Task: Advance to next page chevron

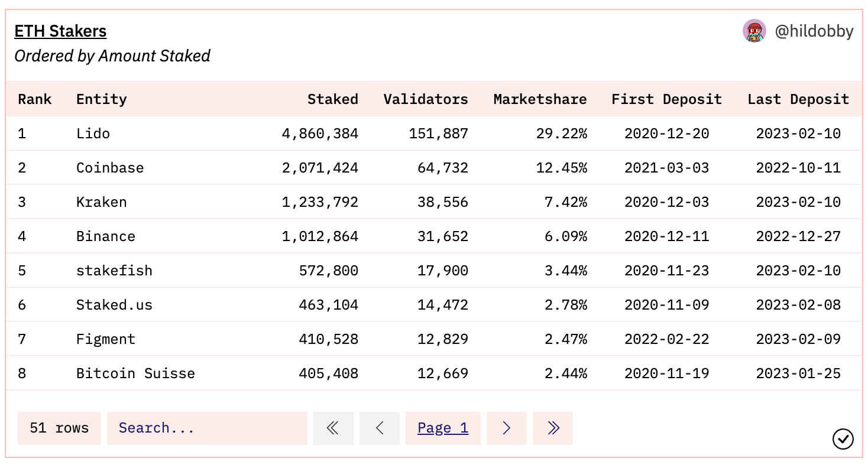Action: point(506,428)
